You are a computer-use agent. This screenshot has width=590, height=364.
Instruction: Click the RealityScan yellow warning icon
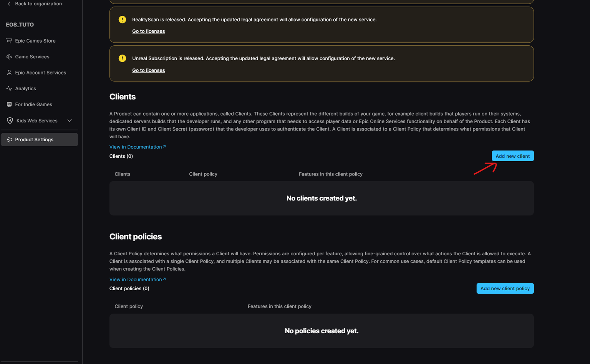pos(122,20)
